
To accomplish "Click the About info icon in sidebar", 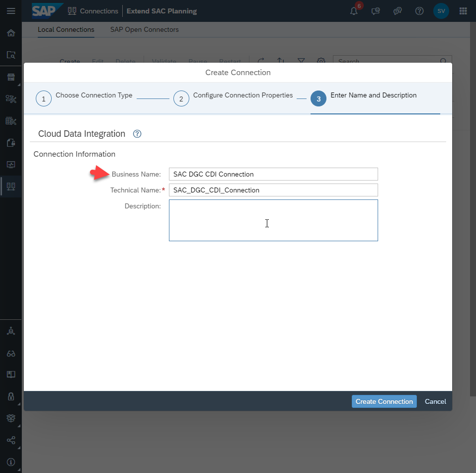I will pyautogui.click(x=11, y=462).
